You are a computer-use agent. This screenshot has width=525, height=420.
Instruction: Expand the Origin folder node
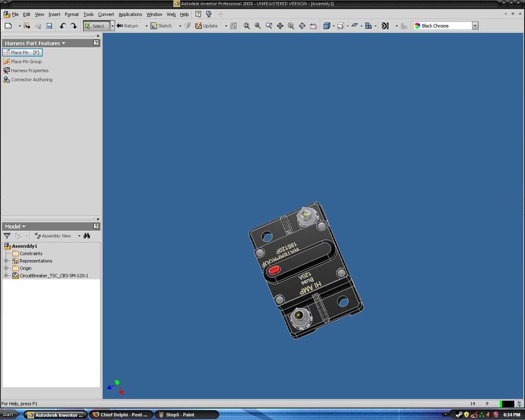tap(6, 268)
